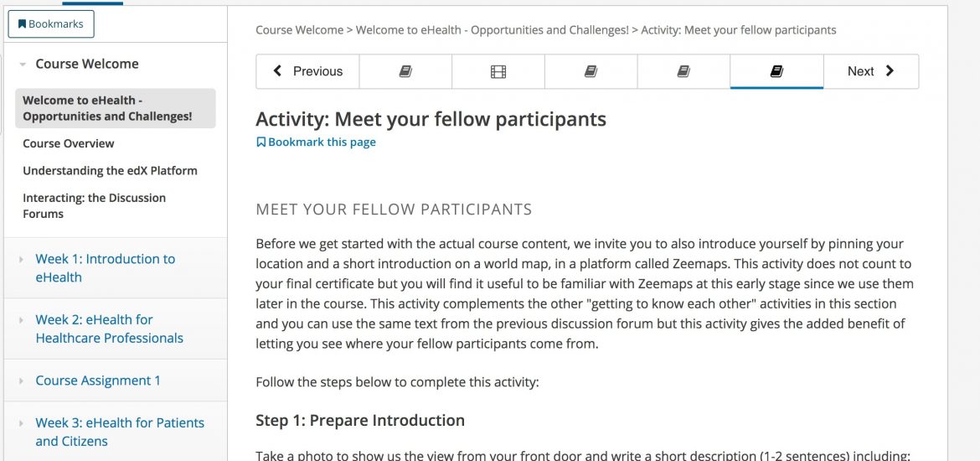
Task: Open the book unit icon after the video
Action: pyautogui.click(x=591, y=71)
